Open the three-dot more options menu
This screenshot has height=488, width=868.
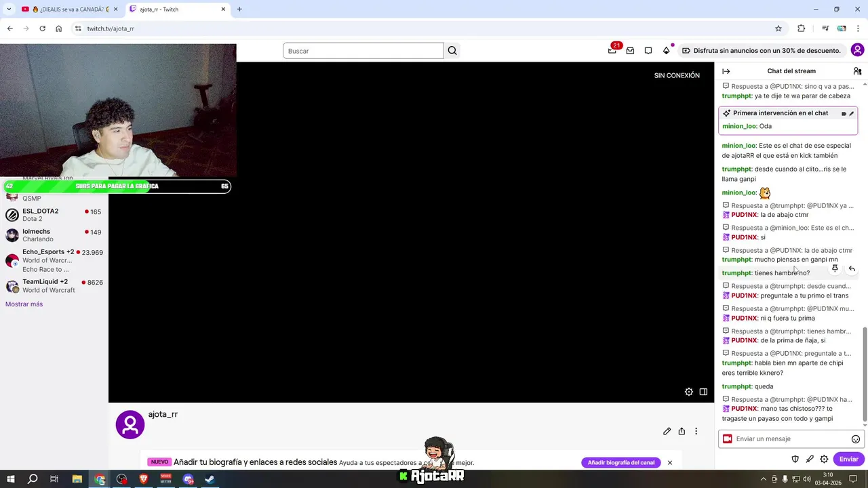[696, 431]
